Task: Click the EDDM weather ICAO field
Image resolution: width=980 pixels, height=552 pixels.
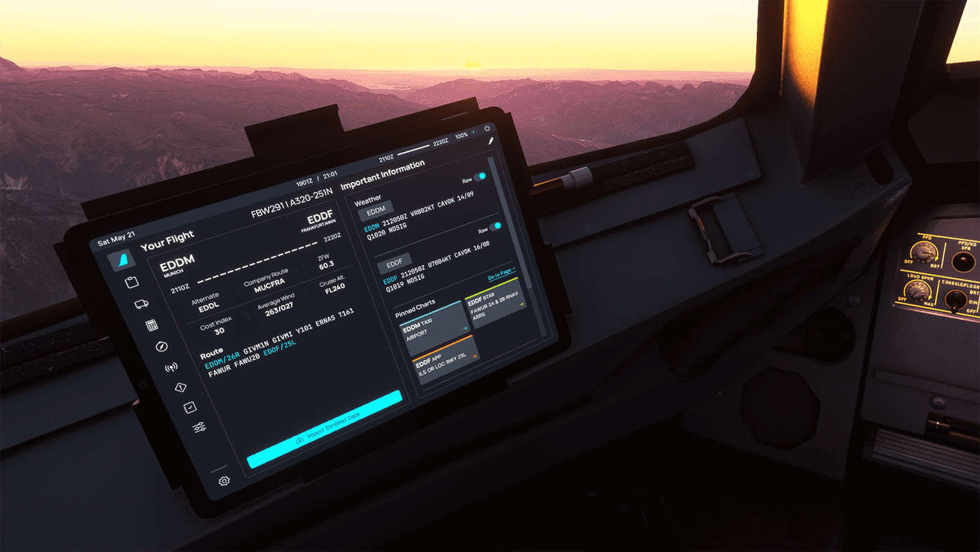Action: pos(375,212)
